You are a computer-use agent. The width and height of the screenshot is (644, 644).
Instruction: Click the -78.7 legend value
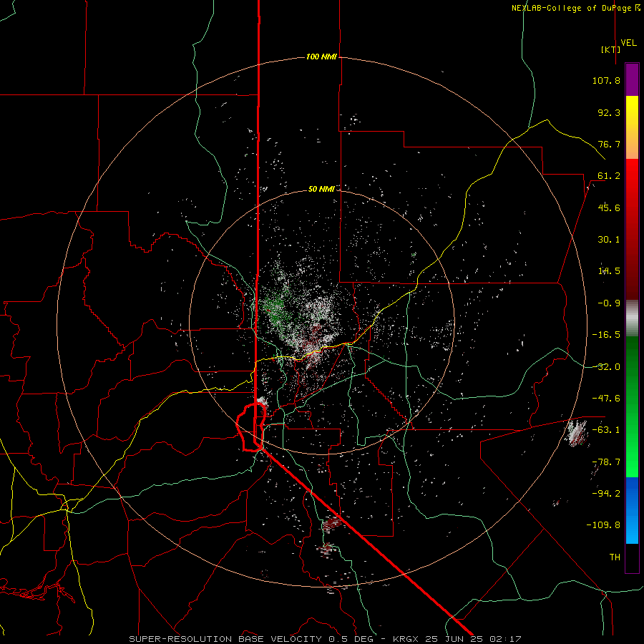606,462
